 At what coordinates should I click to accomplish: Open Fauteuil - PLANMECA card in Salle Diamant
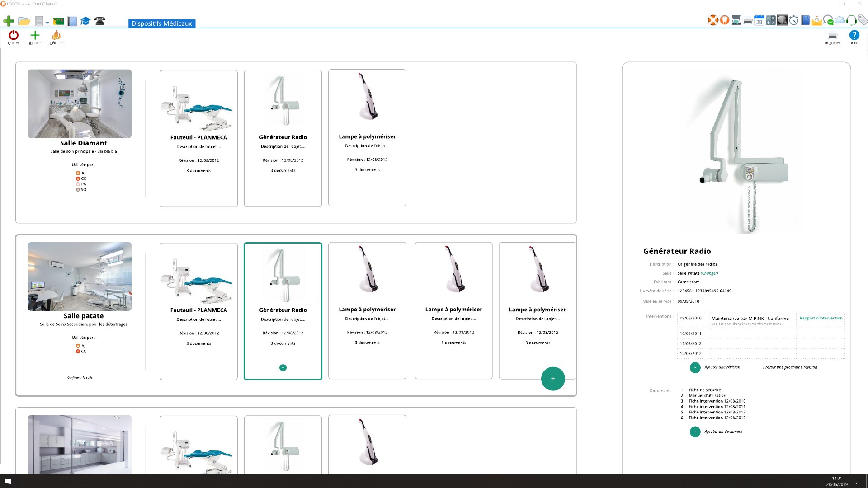[x=198, y=138]
